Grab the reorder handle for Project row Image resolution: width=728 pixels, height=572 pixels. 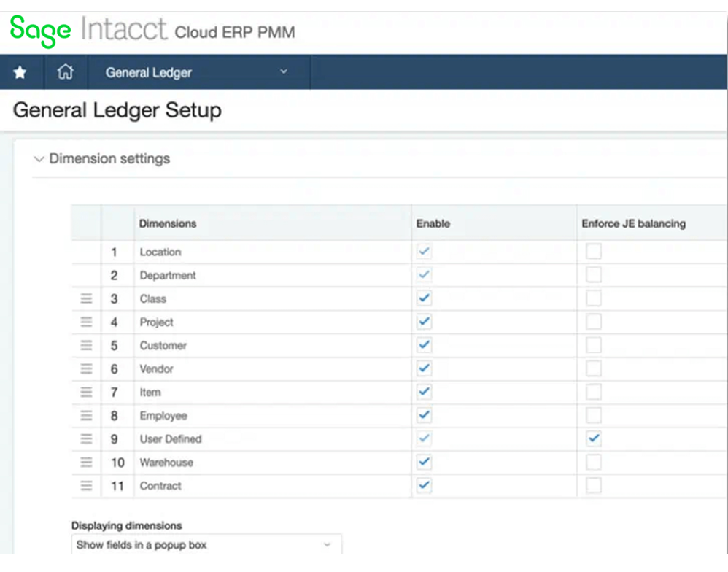point(86,321)
